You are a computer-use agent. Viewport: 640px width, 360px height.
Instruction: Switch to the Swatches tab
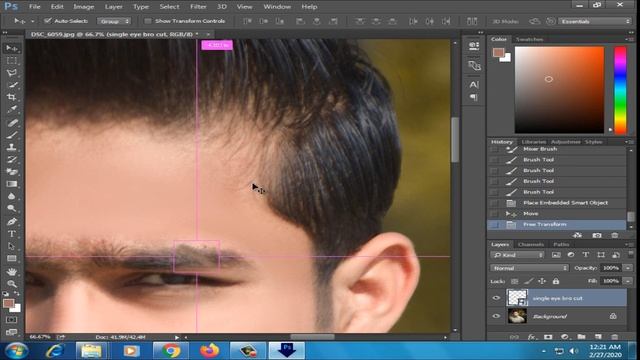pos(529,39)
